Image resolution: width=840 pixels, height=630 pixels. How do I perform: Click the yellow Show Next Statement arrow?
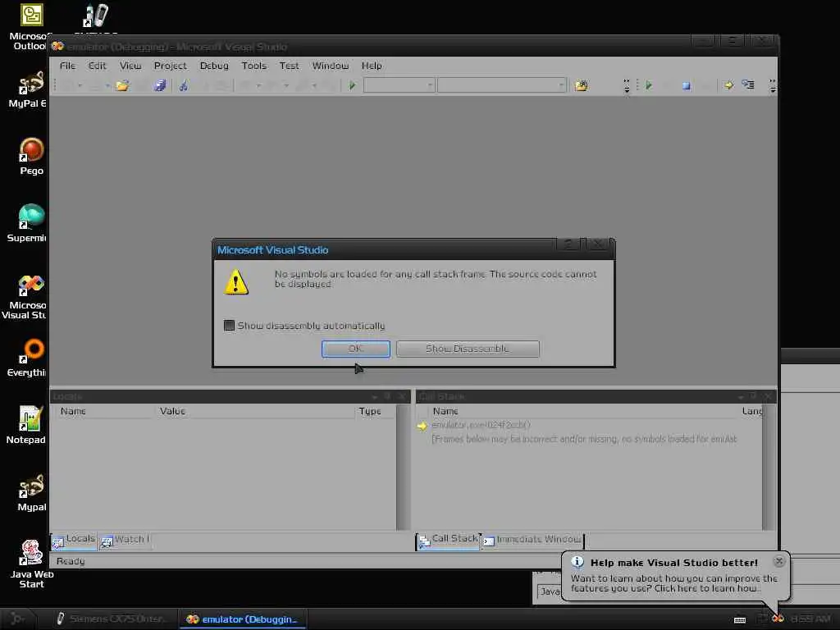(x=728, y=85)
